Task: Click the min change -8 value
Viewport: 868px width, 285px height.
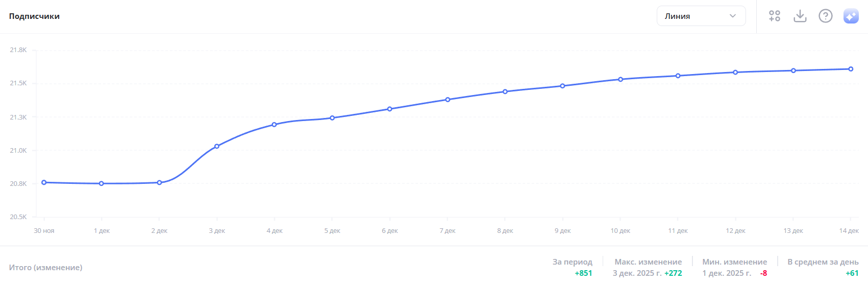Action: [763, 273]
